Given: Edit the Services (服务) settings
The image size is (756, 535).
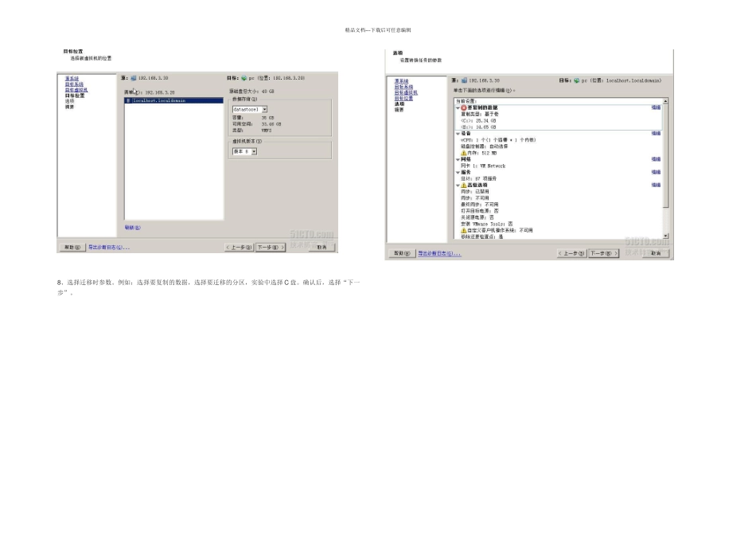Looking at the screenshot, I should (x=657, y=172).
